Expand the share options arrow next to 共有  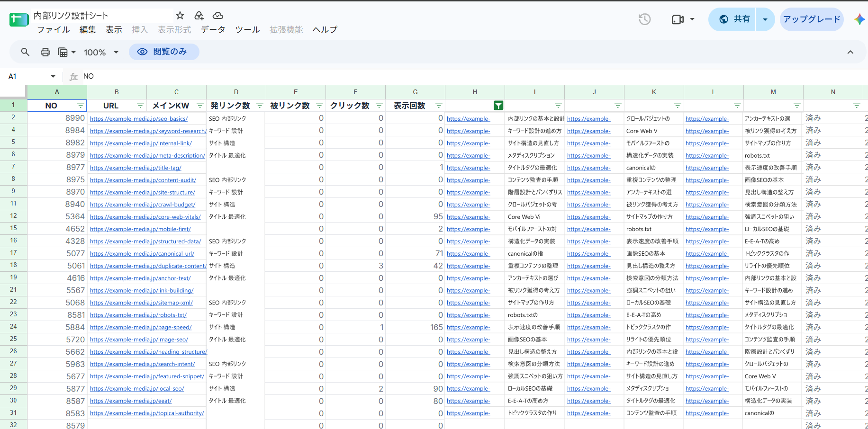coord(765,19)
